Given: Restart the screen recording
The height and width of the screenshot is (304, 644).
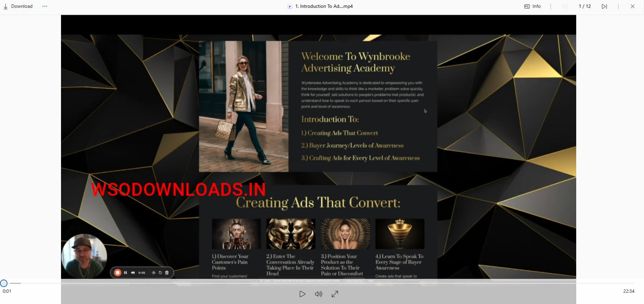Looking at the screenshot, I should tap(160, 273).
